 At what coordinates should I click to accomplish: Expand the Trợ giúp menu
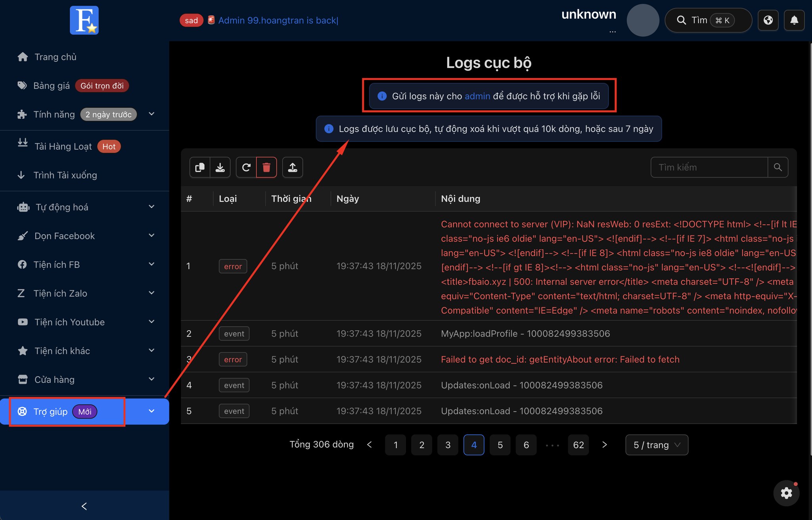(x=84, y=411)
